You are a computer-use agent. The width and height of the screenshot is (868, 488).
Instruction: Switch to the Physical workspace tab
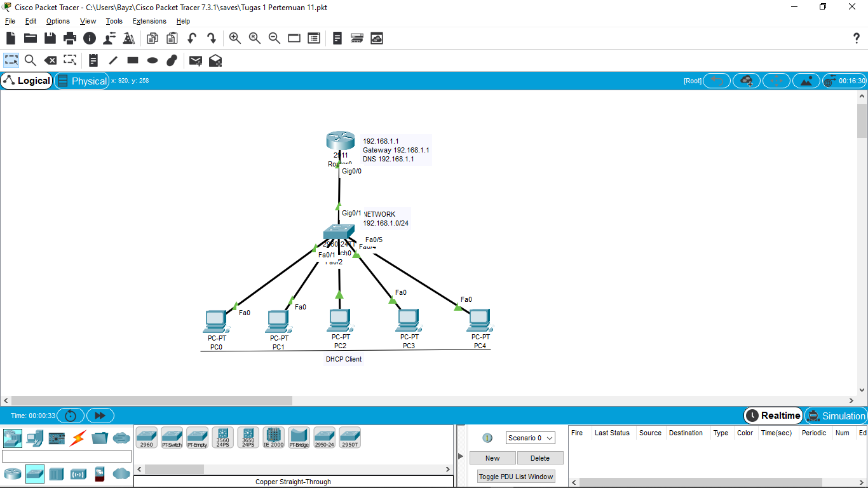(82, 81)
